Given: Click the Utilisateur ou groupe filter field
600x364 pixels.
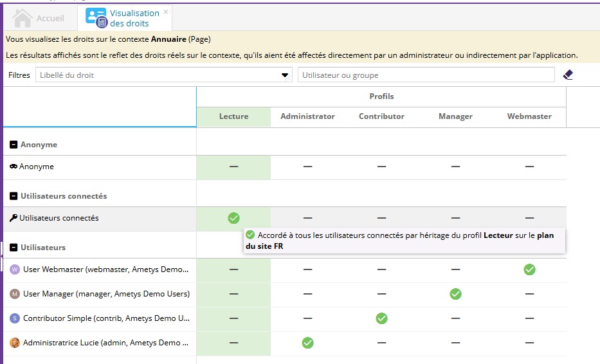Looking at the screenshot, I should tap(426, 75).
